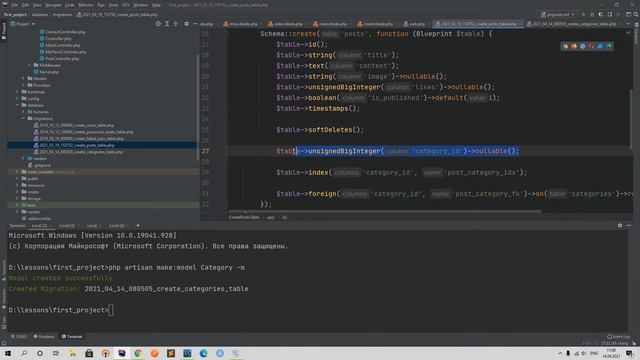The image size is (640, 360).
Task: Start debugging with the bug icon
Action: 592,14
